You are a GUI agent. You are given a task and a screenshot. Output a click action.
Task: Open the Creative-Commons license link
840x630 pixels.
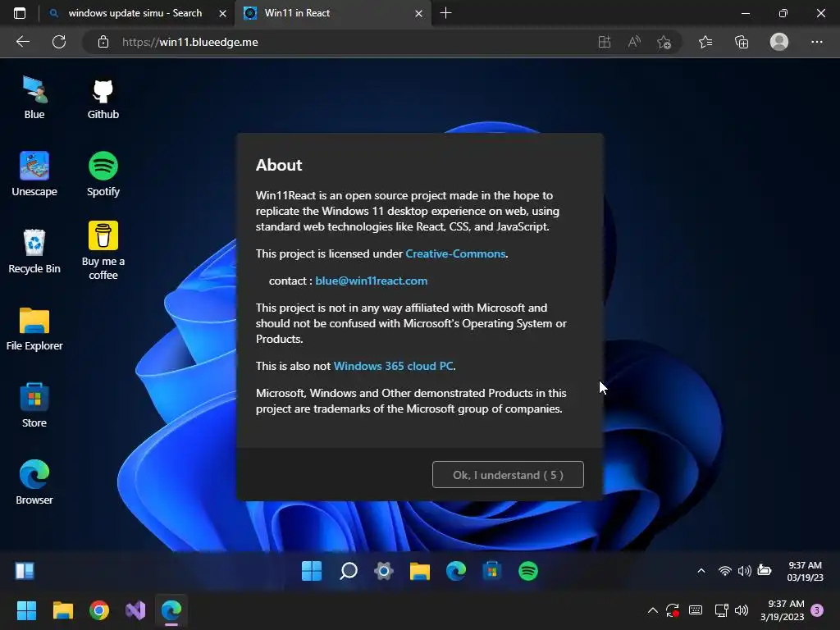tap(455, 253)
